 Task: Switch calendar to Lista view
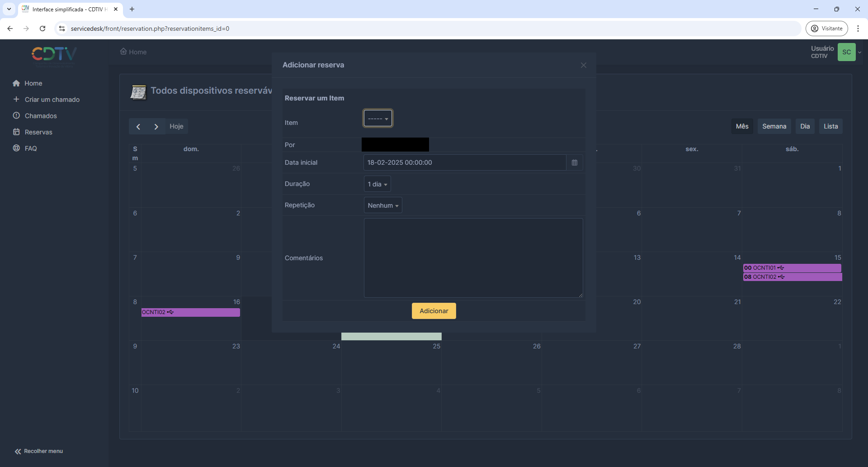coord(830,126)
